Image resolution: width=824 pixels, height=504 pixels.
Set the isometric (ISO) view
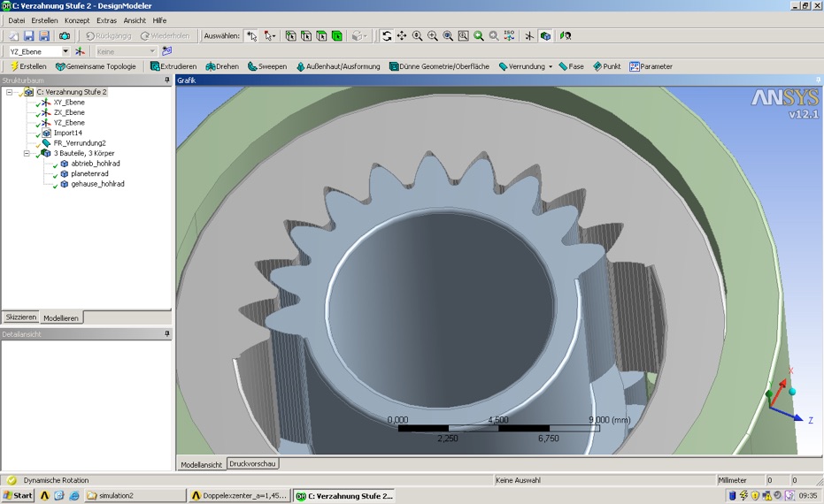509,35
